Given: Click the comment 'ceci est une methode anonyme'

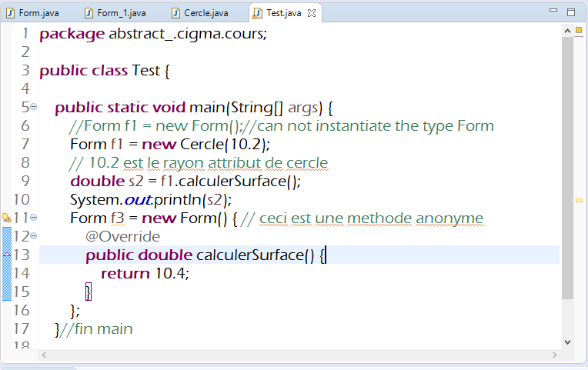Looking at the screenshot, I should [371, 218].
